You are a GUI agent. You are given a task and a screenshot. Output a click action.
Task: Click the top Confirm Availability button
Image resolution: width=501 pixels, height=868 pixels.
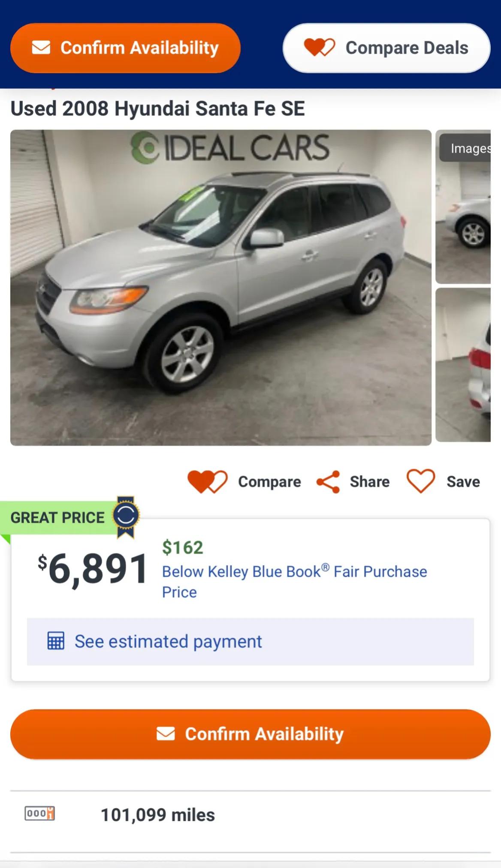pyautogui.click(x=125, y=48)
